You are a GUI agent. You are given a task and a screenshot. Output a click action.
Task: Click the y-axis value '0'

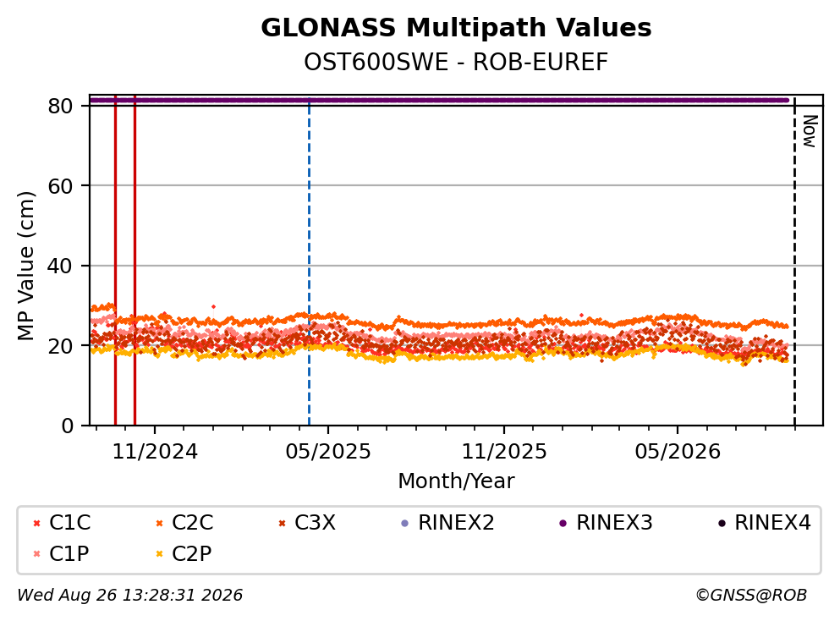tap(67, 426)
